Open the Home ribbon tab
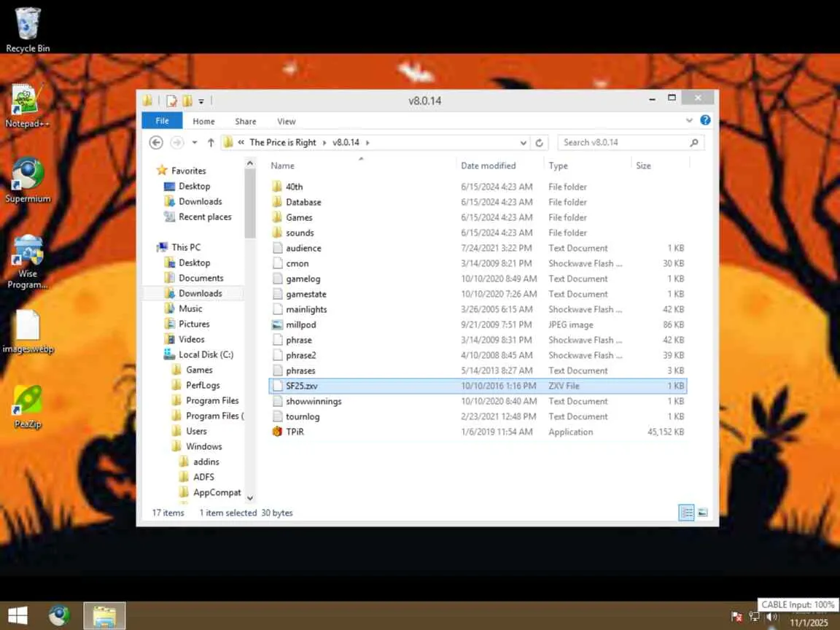Screen dimensions: 840x630 203,122
